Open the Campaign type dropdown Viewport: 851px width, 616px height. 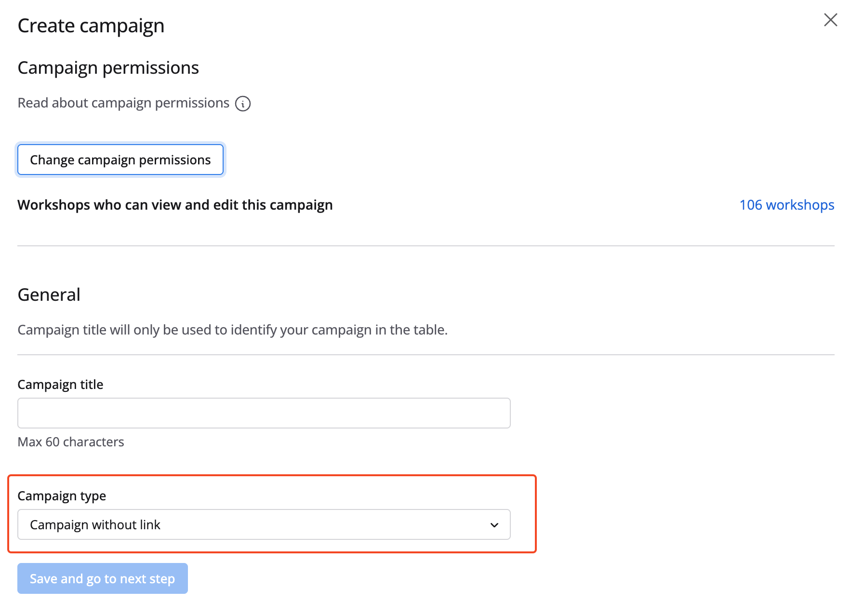click(x=264, y=524)
